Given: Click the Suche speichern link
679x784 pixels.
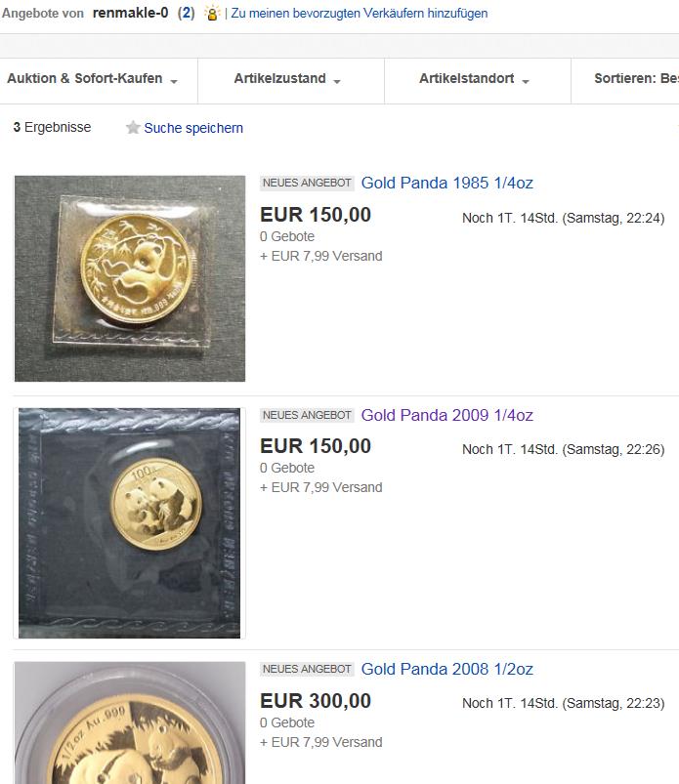Looking at the screenshot, I should [193, 128].
